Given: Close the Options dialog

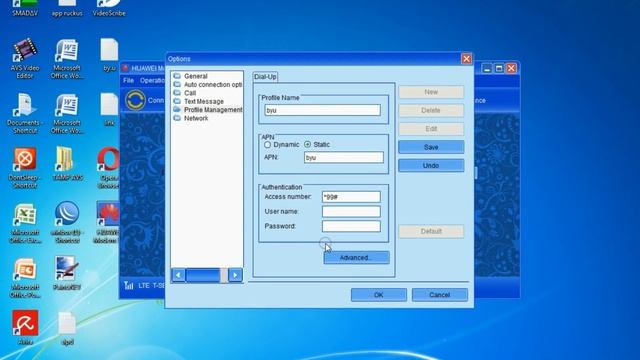Looking at the screenshot, I should [466, 59].
